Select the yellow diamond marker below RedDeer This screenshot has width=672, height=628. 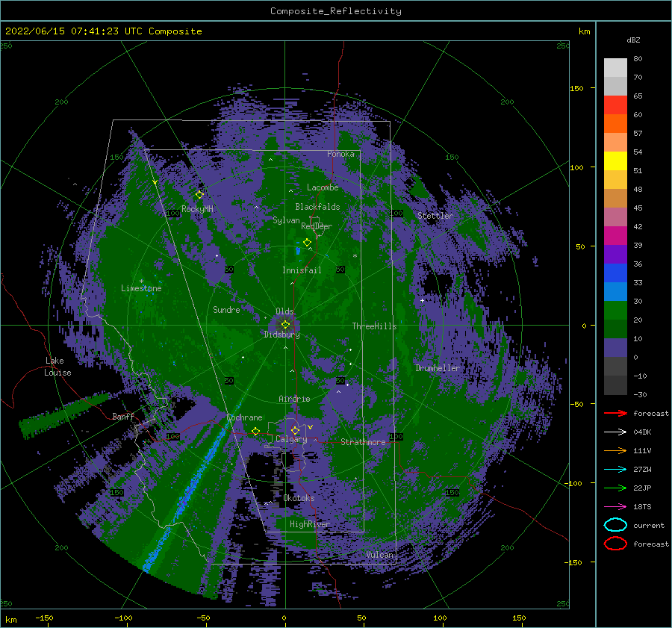[x=307, y=243]
